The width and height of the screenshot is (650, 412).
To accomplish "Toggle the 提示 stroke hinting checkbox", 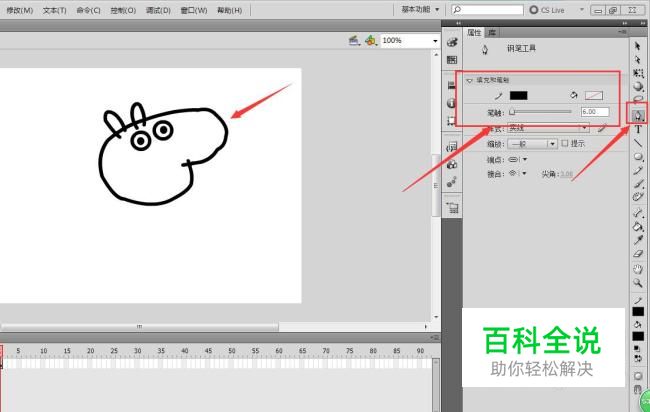I will 565,143.
